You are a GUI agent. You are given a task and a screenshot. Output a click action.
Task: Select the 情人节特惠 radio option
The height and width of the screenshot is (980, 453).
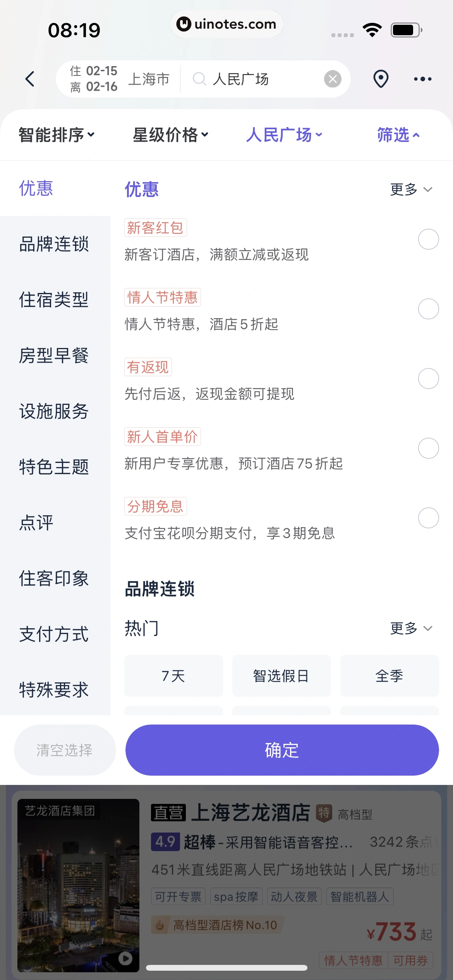[x=428, y=309]
